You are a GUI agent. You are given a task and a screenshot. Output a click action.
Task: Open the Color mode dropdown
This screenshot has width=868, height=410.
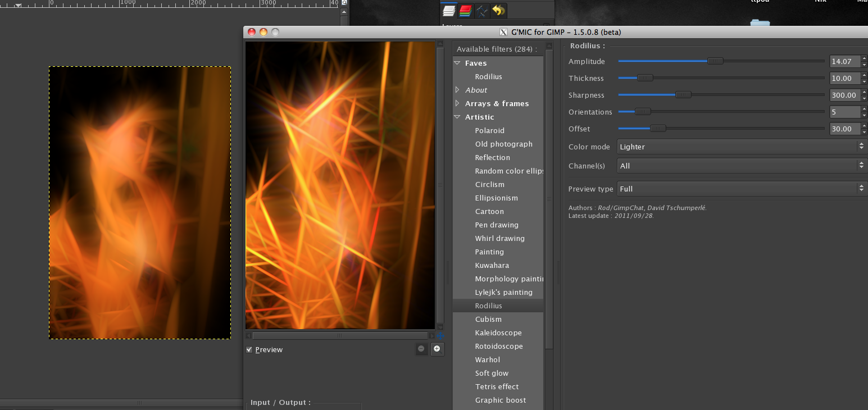[741, 147]
